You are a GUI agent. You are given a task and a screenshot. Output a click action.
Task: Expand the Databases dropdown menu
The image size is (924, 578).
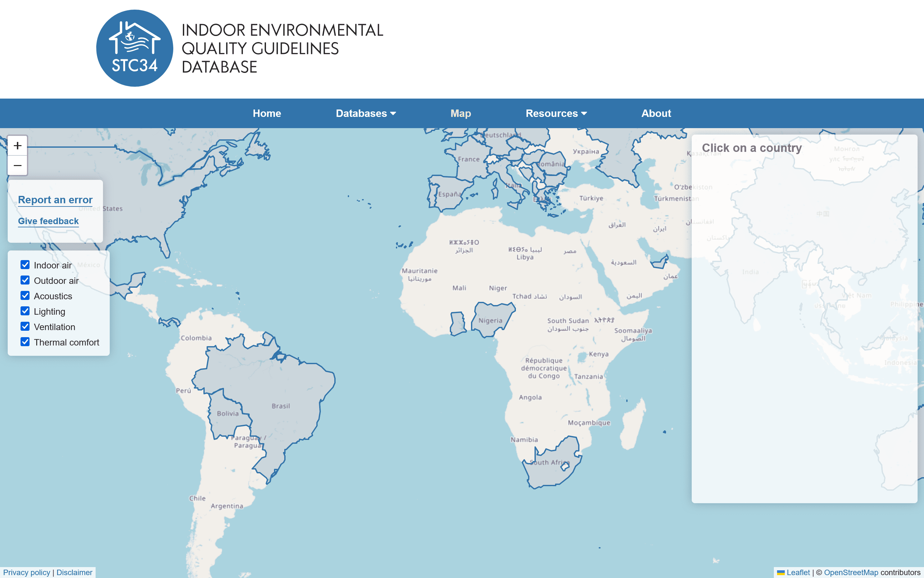click(x=366, y=114)
